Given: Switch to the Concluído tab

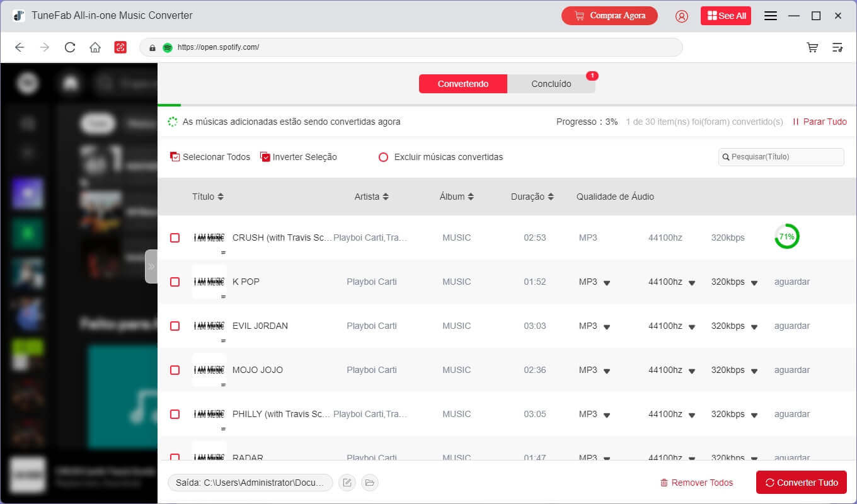Looking at the screenshot, I should click(x=551, y=84).
